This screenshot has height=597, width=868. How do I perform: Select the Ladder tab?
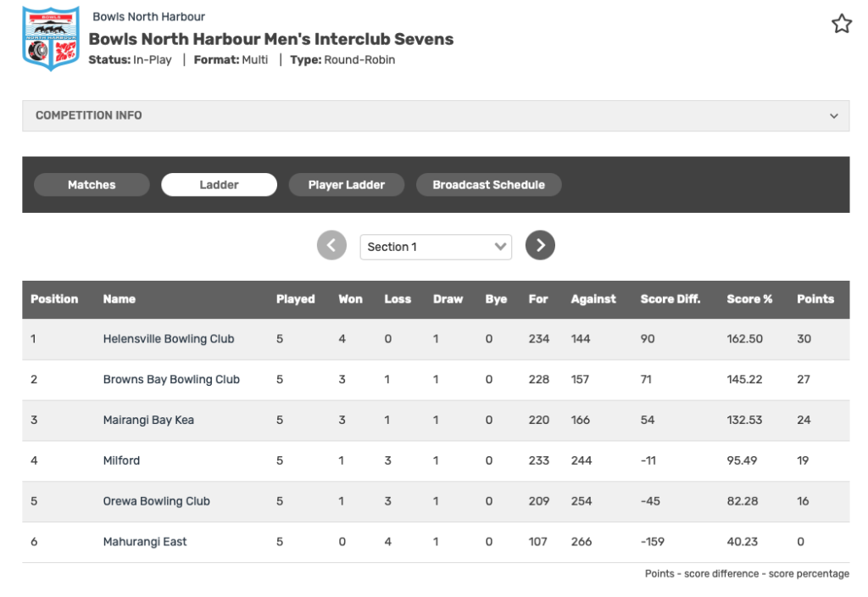pyautogui.click(x=220, y=185)
